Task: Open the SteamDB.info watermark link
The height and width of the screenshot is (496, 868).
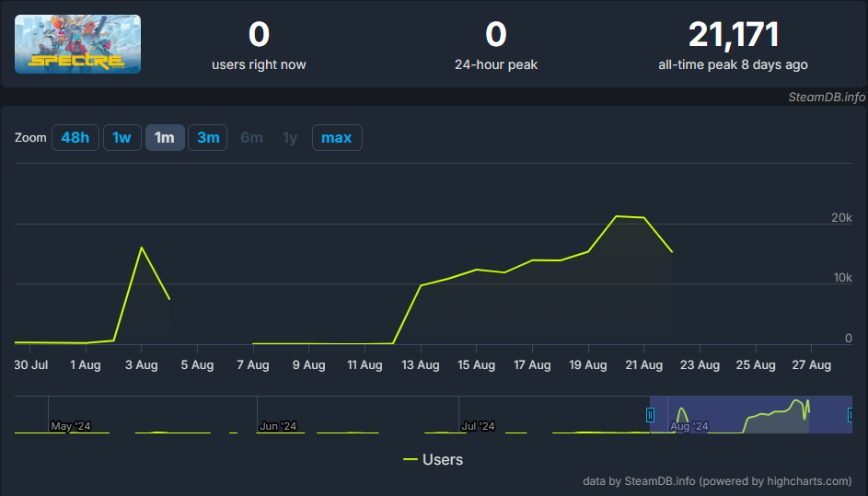Action: click(824, 96)
